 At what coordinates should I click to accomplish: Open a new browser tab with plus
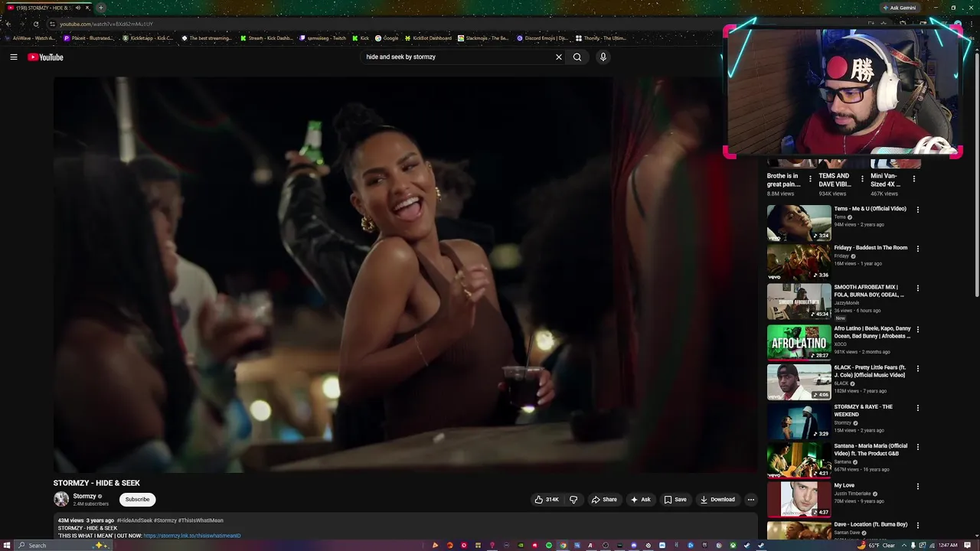[x=100, y=8]
